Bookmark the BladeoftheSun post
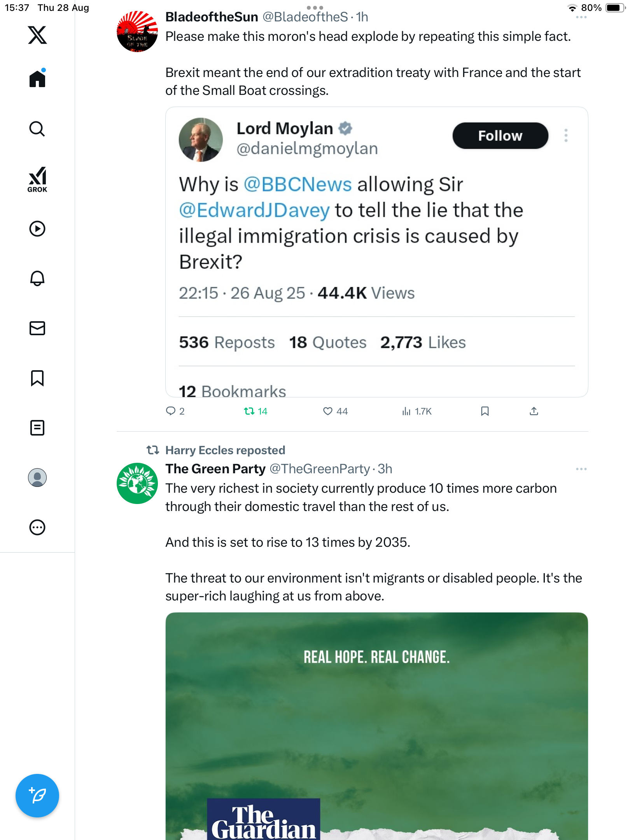The image size is (630, 840). [x=485, y=411]
